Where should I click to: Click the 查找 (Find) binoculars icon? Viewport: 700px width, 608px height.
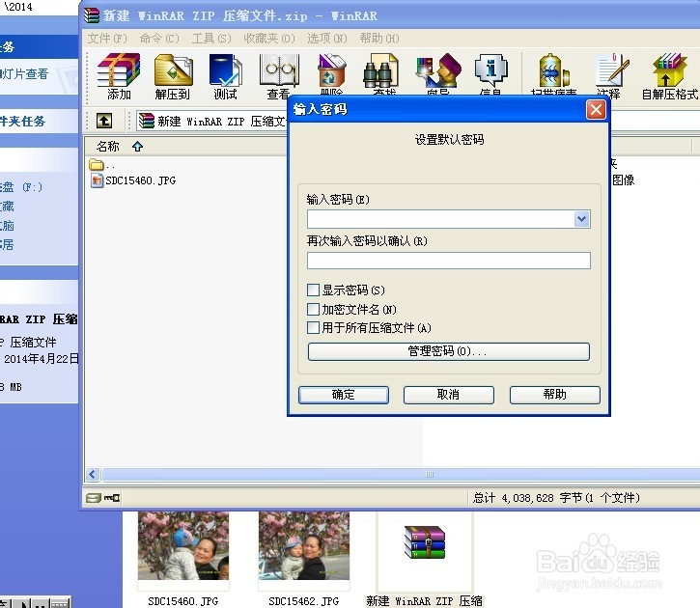pos(380,70)
